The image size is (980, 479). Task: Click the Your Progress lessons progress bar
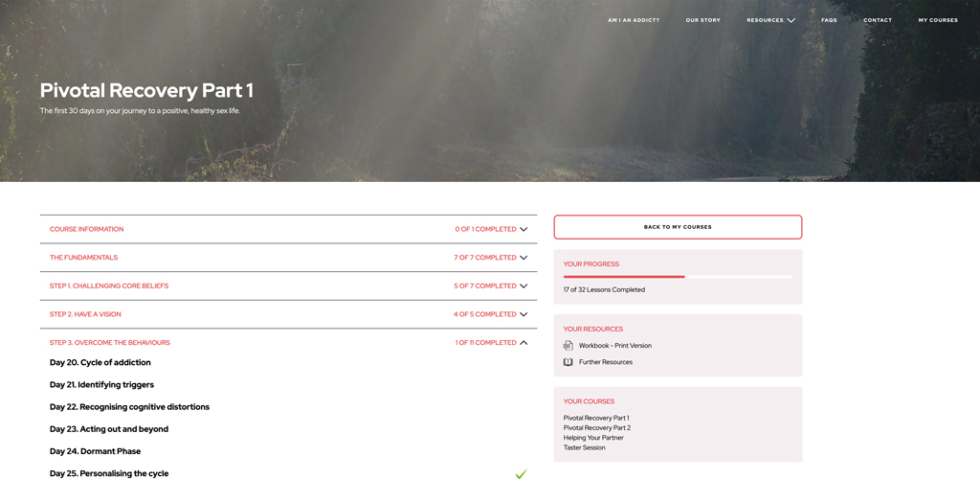coord(678,277)
